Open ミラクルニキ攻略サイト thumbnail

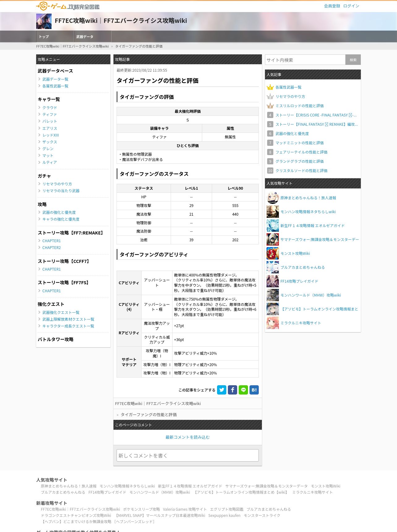tap(273, 323)
